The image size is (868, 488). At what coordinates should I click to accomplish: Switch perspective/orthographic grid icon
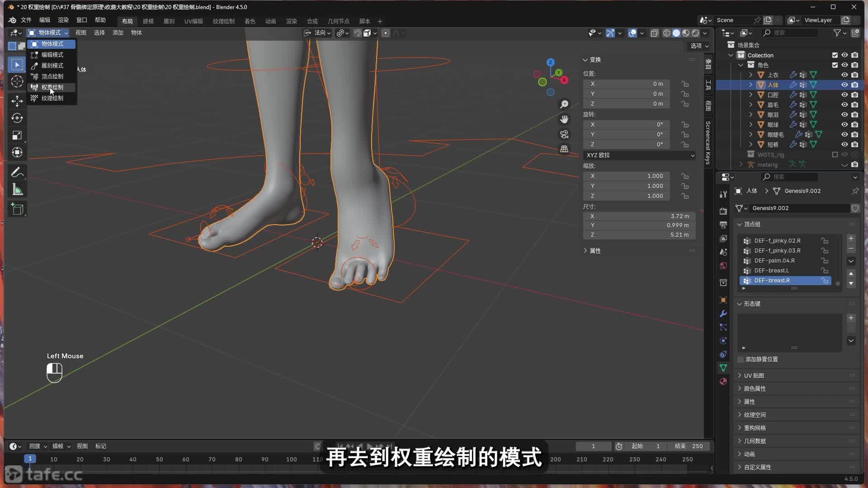564,149
